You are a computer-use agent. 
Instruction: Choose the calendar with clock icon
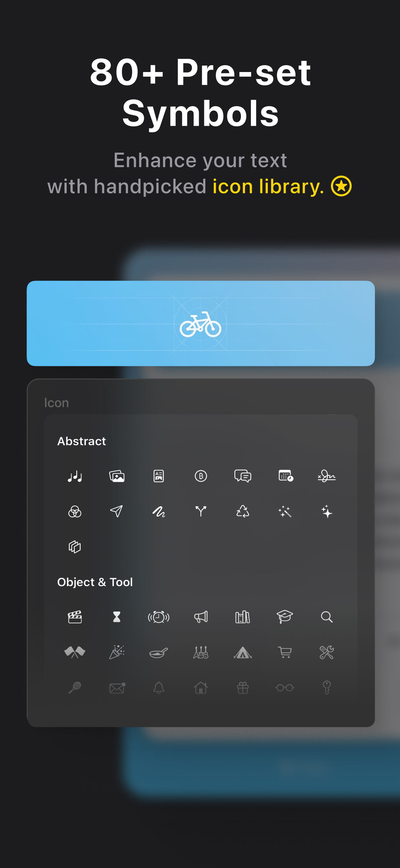[x=286, y=476]
